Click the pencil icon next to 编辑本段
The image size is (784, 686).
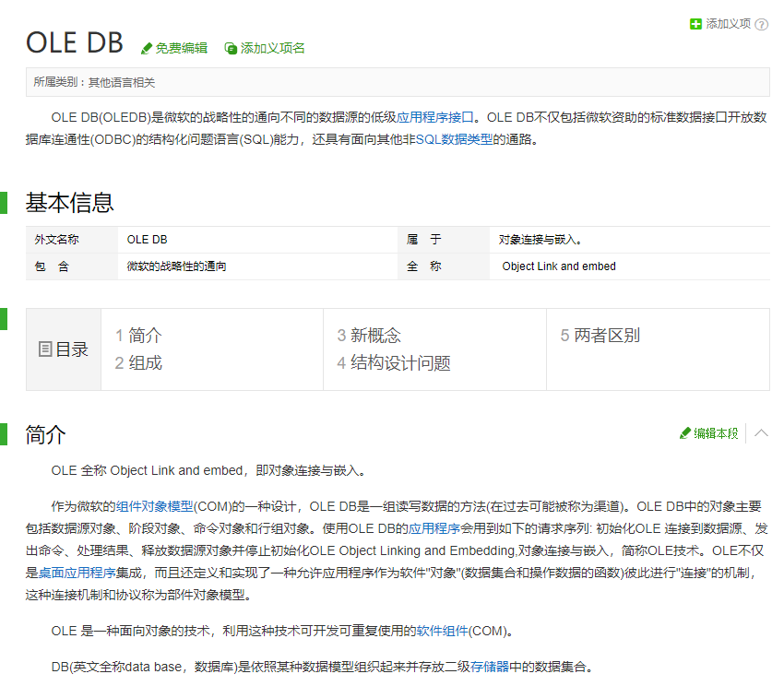(x=685, y=433)
